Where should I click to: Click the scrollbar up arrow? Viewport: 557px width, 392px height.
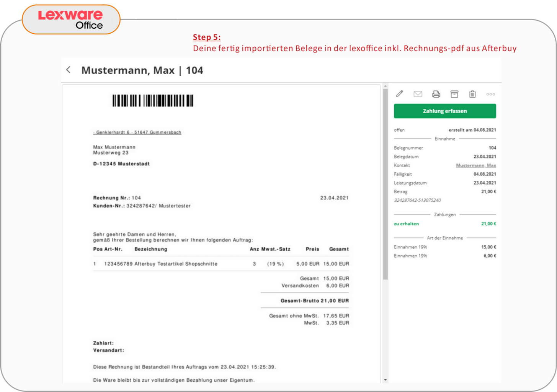[x=385, y=86]
